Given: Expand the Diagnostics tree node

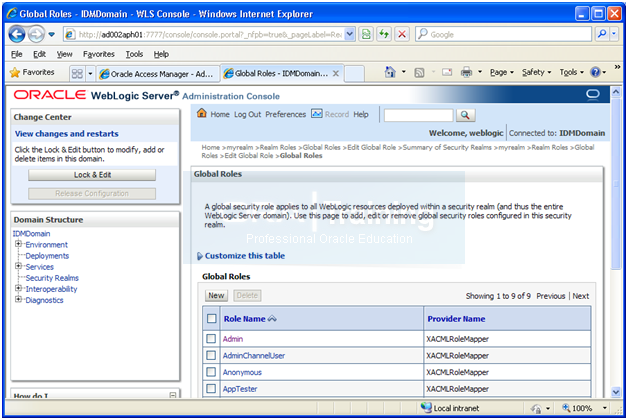Looking at the screenshot, I should (18, 299).
